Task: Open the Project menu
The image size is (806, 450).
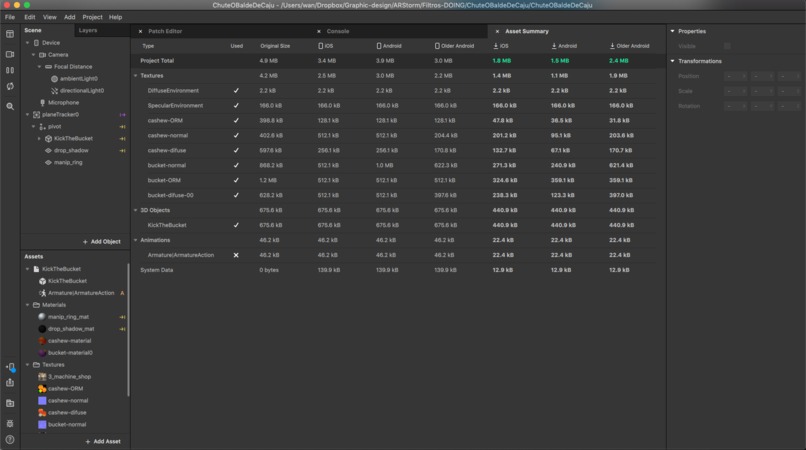Action: [93, 17]
